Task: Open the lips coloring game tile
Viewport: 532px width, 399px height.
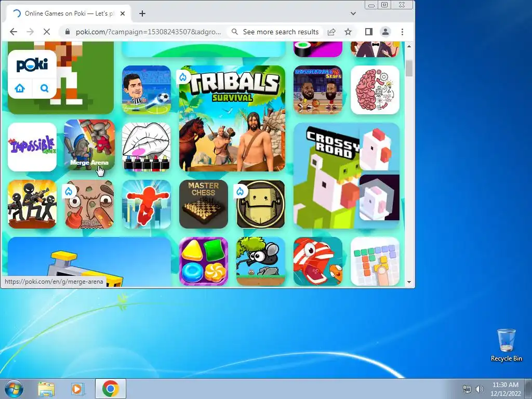Action: point(147,147)
